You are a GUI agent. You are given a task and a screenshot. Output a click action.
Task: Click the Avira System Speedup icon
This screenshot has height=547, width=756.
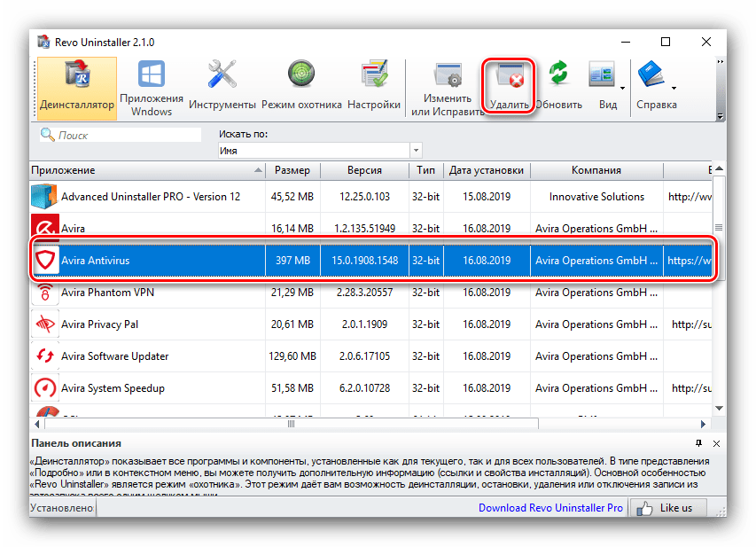[45, 387]
